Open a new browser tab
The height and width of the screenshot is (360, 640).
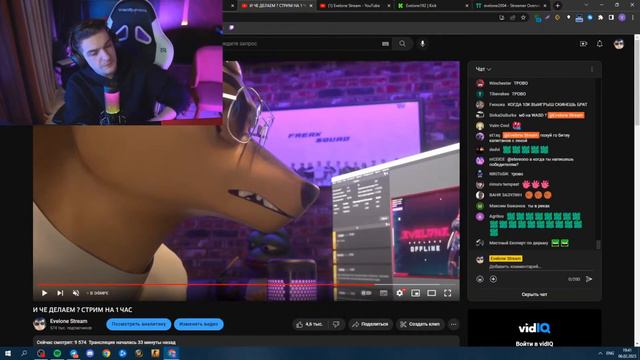point(557,6)
